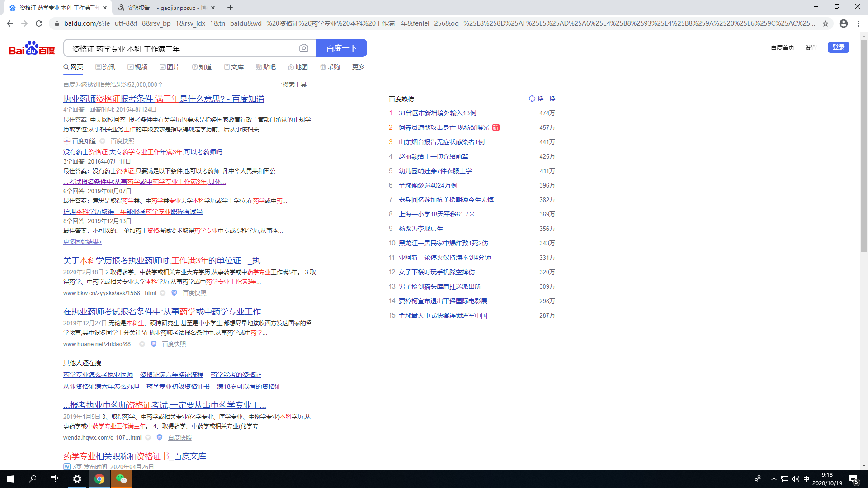The image size is (868, 488).
Task: Click the 登录 login button
Action: (x=838, y=47)
